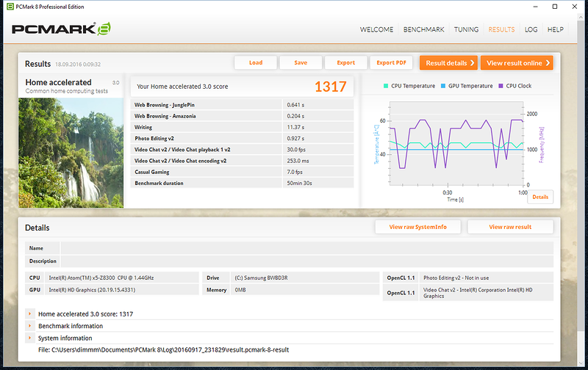Click the 253.0 ms encoding value

point(298,161)
